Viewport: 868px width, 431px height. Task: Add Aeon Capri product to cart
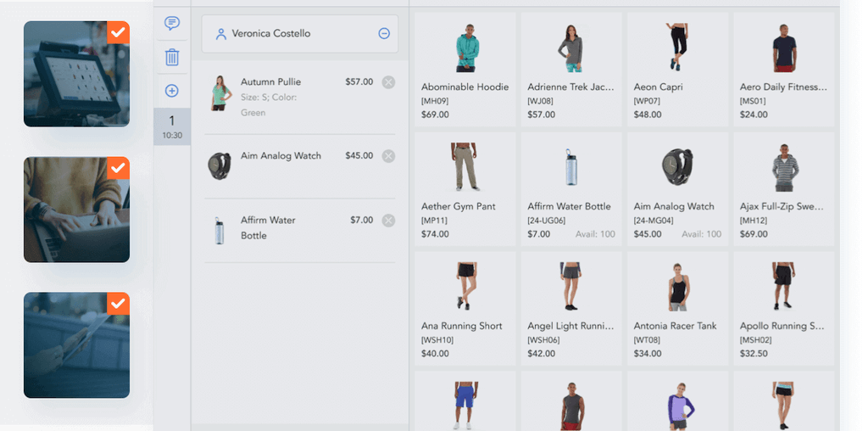(x=677, y=70)
